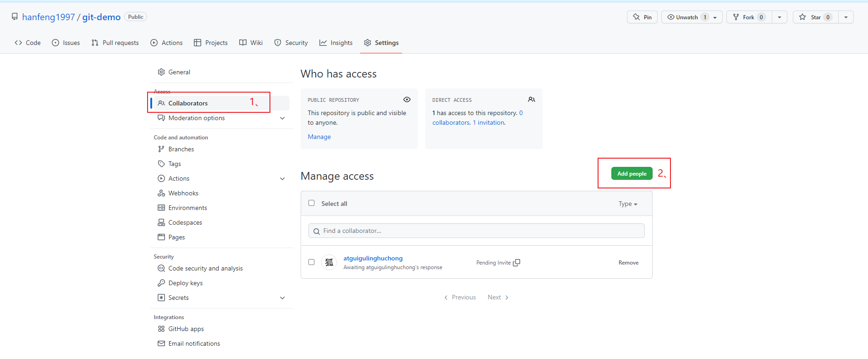The image size is (868, 359).
Task: Expand the Moderation options section
Action: (x=282, y=118)
